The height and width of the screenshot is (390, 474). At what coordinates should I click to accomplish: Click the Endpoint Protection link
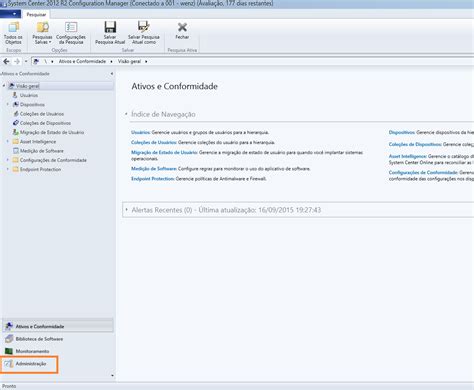(153, 179)
